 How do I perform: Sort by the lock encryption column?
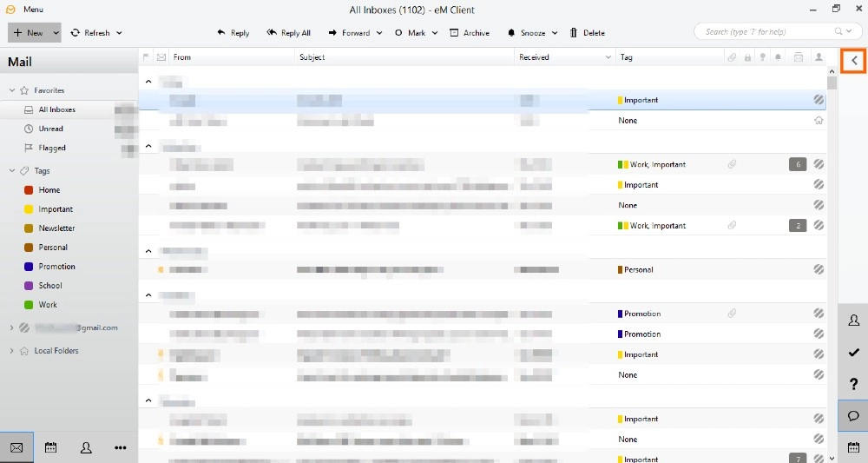pos(748,57)
